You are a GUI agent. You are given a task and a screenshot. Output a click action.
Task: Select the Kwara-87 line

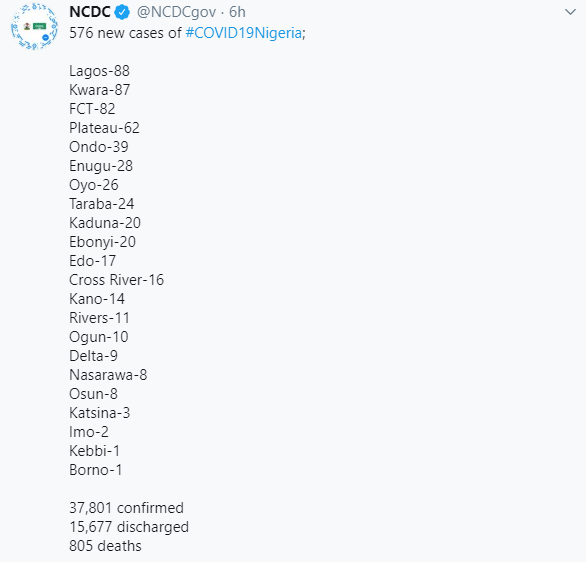[100, 90]
